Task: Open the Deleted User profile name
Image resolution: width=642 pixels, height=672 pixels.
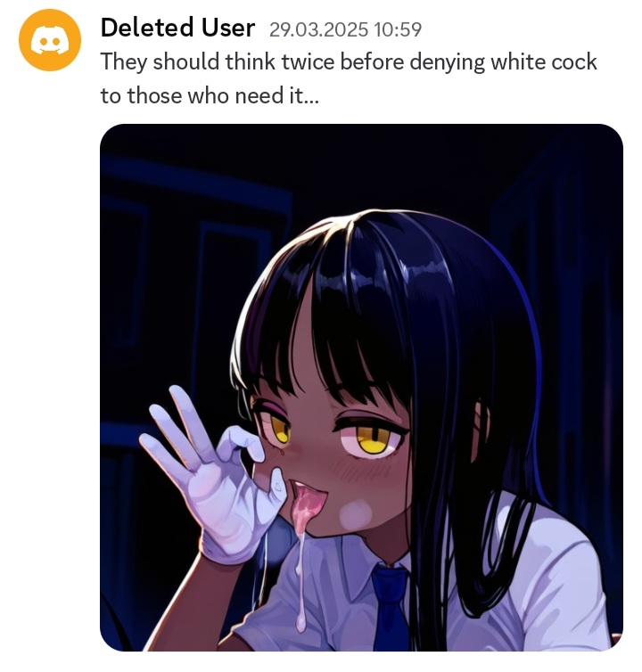Action: click(x=177, y=29)
